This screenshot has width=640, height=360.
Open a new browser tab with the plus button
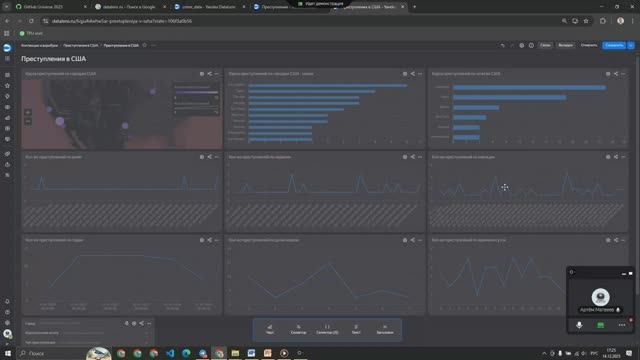[x=414, y=7]
